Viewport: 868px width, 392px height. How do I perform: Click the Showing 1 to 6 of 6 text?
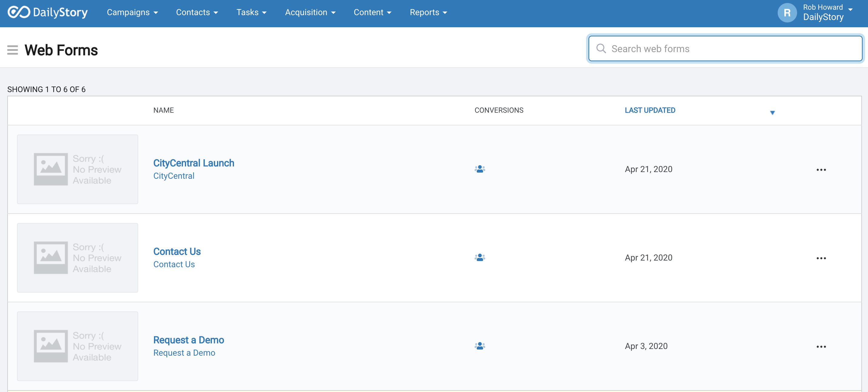pos(46,90)
